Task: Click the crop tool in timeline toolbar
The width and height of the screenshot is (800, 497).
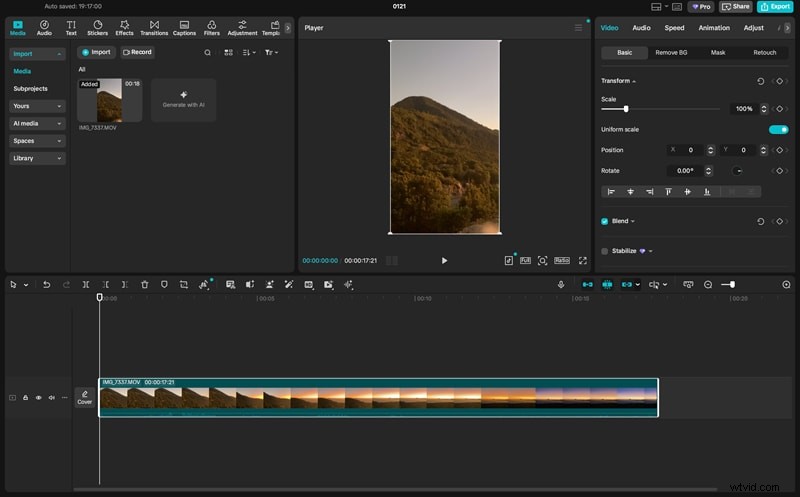Action: coord(184,285)
